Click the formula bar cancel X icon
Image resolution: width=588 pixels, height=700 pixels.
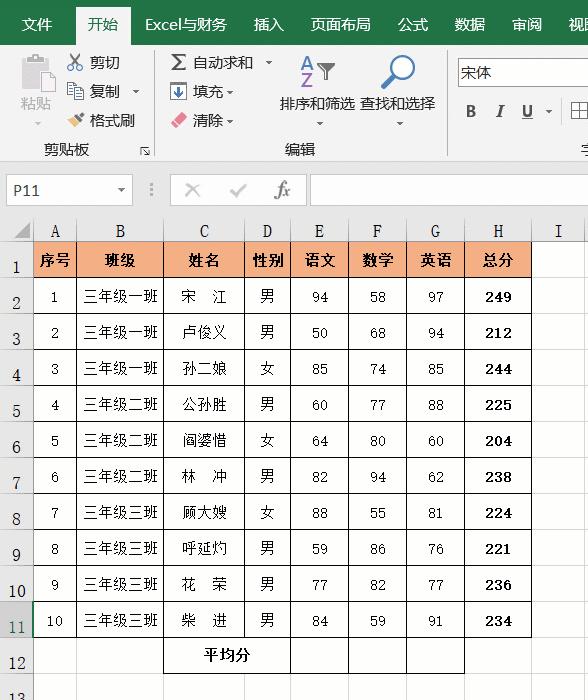(192, 190)
